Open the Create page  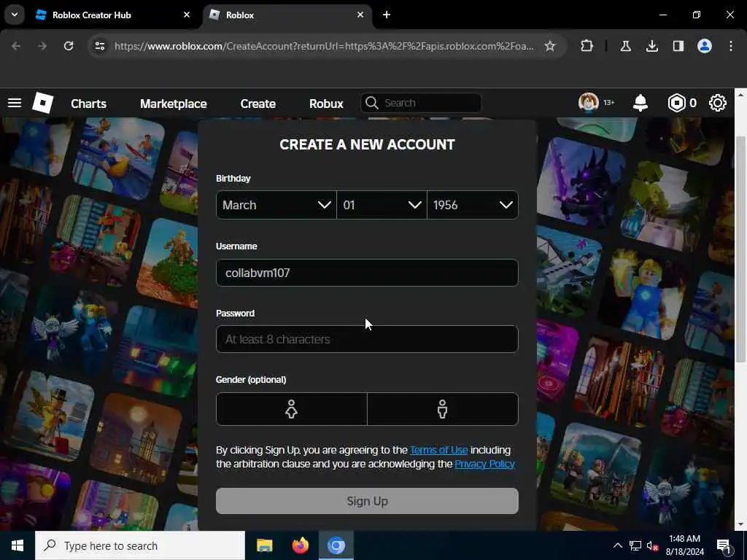click(258, 104)
